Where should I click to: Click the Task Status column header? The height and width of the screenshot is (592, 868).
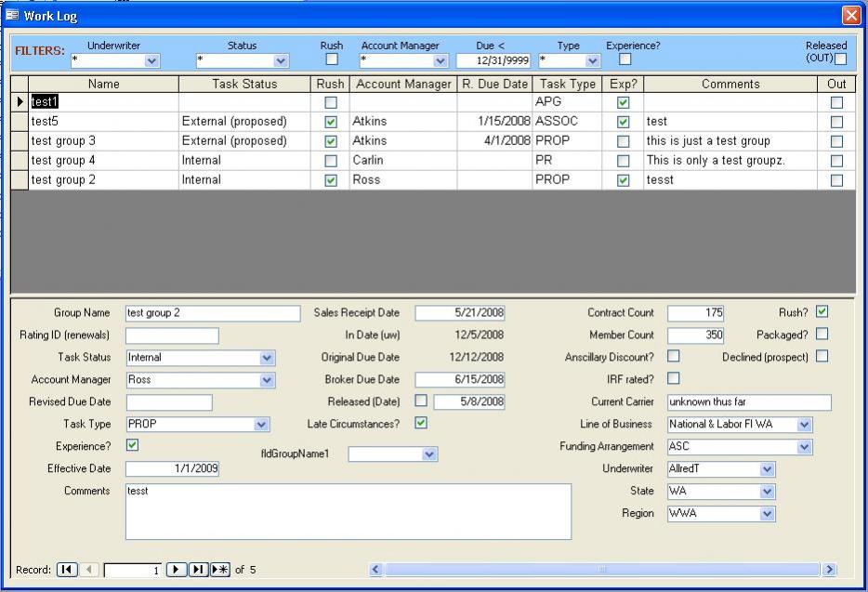(x=244, y=84)
